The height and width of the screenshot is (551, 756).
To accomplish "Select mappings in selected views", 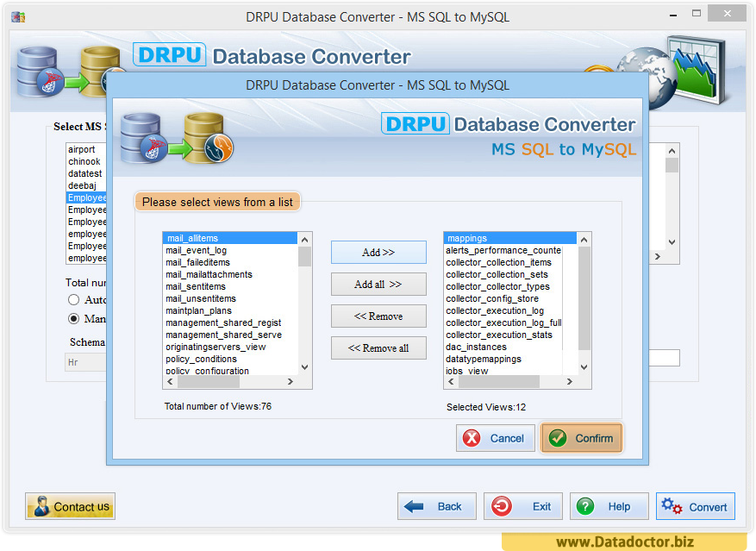I will pyautogui.click(x=510, y=238).
